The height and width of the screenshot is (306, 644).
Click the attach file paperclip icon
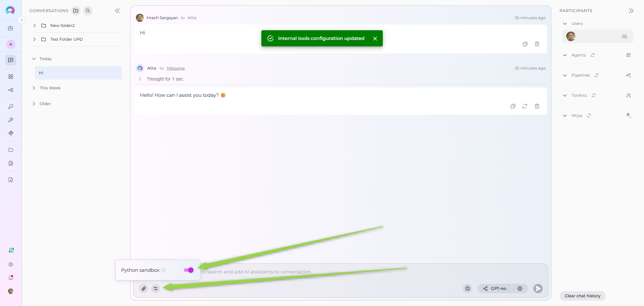pyautogui.click(x=144, y=289)
